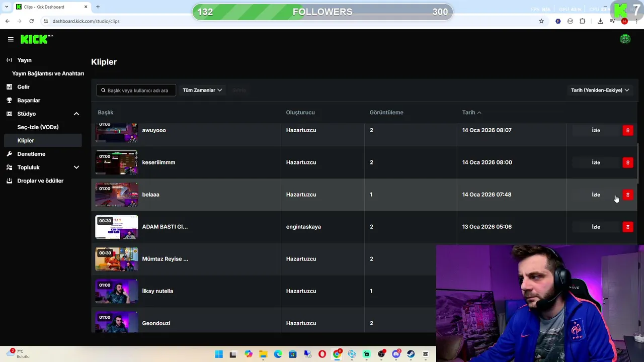Image resolution: width=644 pixels, height=362 pixels.
Task: Go back in browser history
Action: click(7, 21)
